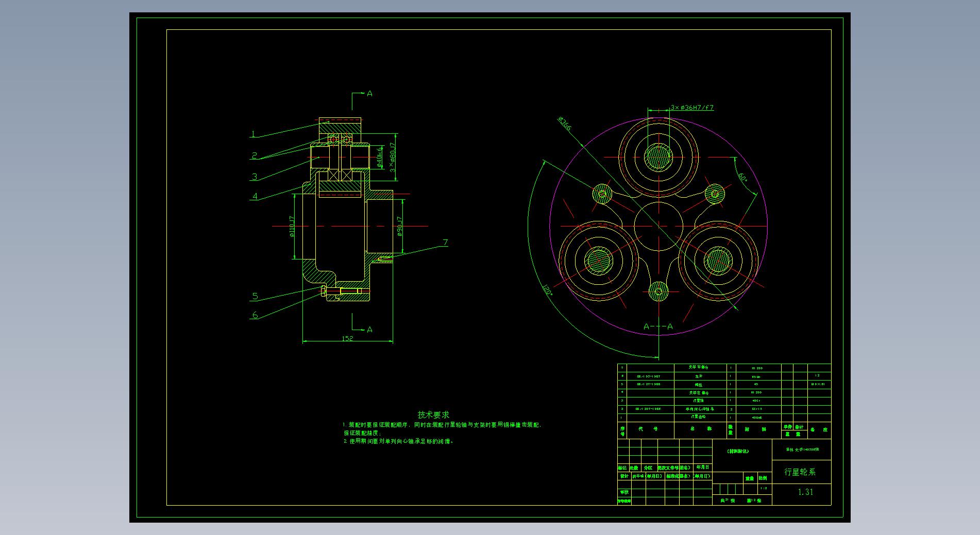Select the 序号 column header
The height and width of the screenshot is (535, 980).
(x=622, y=431)
